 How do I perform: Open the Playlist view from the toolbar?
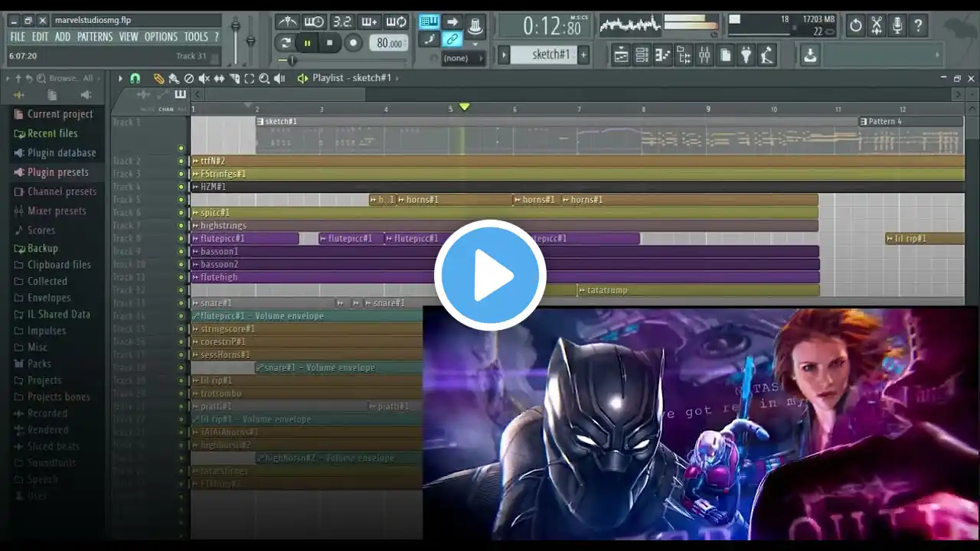tap(621, 55)
